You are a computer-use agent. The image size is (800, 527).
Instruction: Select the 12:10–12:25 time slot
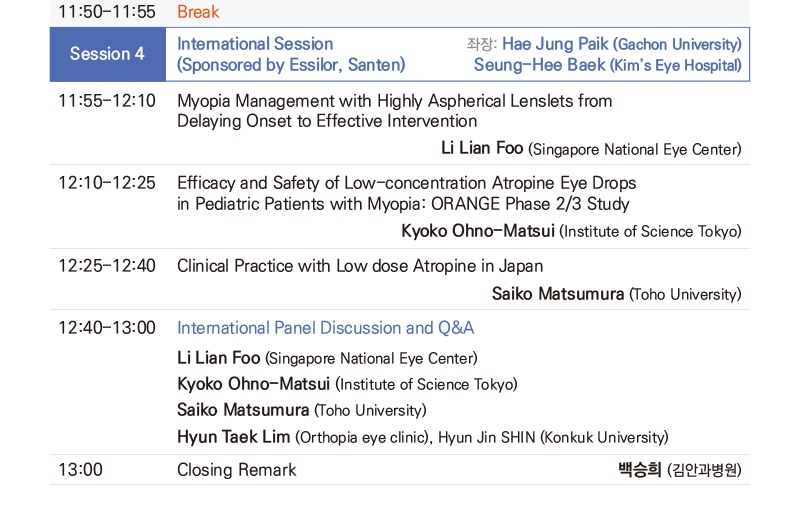(x=107, y=183)
